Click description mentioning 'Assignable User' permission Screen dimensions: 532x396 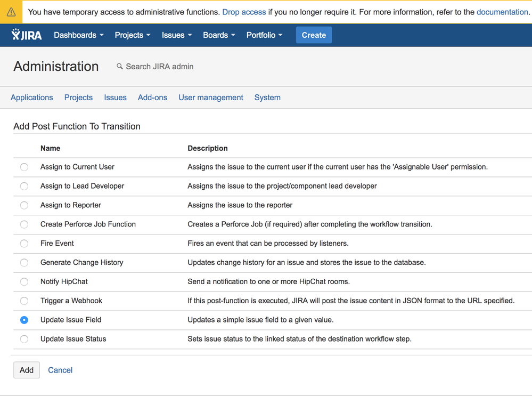(x=338, y=167)
